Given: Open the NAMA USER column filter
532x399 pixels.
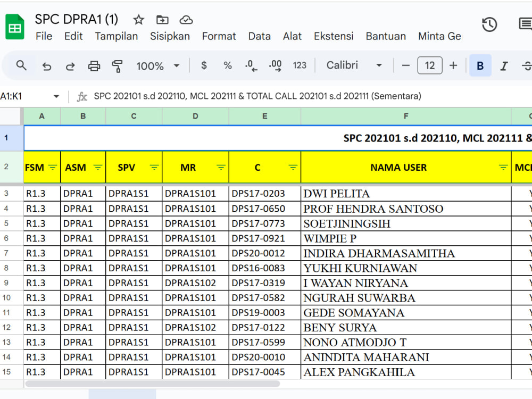Looking at the screenshot, I should coord(503,167).
